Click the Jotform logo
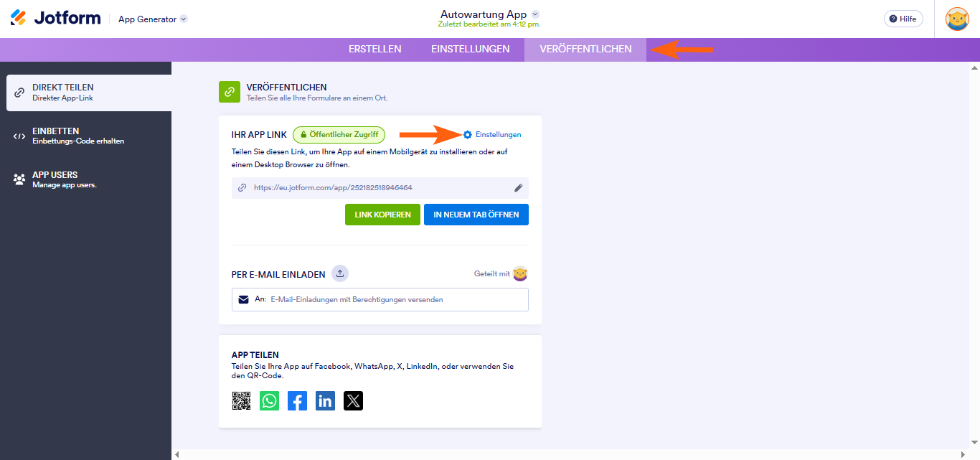Image resolution: width=980 pixels, height=460 pixels. point(55,19)
